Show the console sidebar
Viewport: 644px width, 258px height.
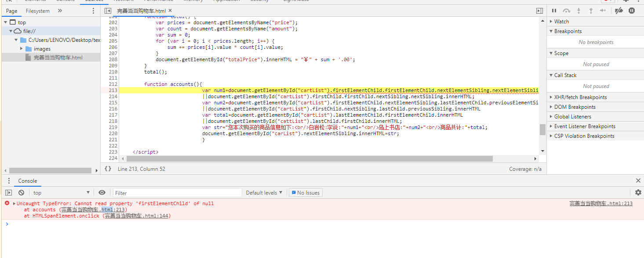point(8,192)
